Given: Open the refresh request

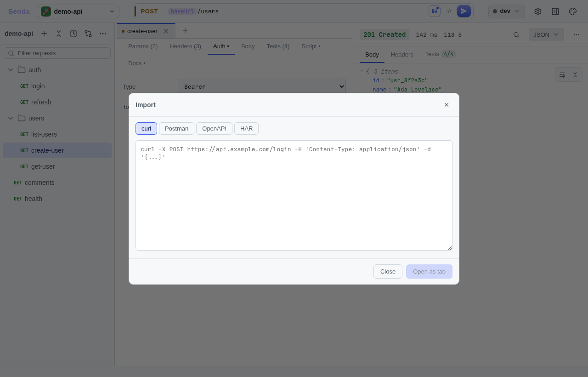Looking at the screenshot, I should [57, 102].
